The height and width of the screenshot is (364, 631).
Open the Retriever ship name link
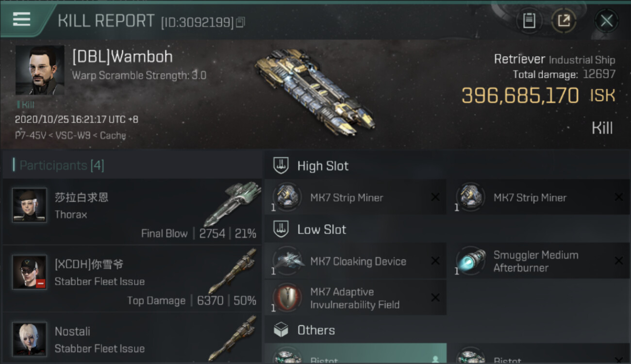pos(519,59)
